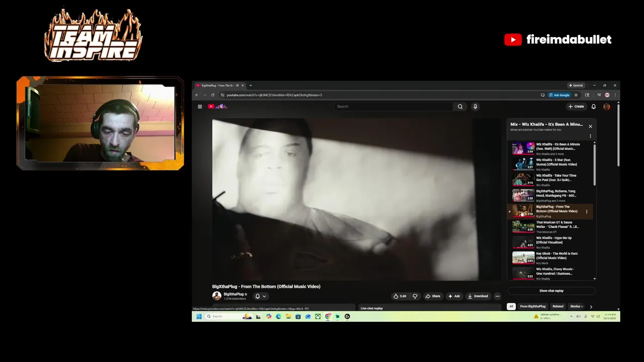Open the YouTube account avatar menu
Screen dimensions: 644x362
[606, 107]
